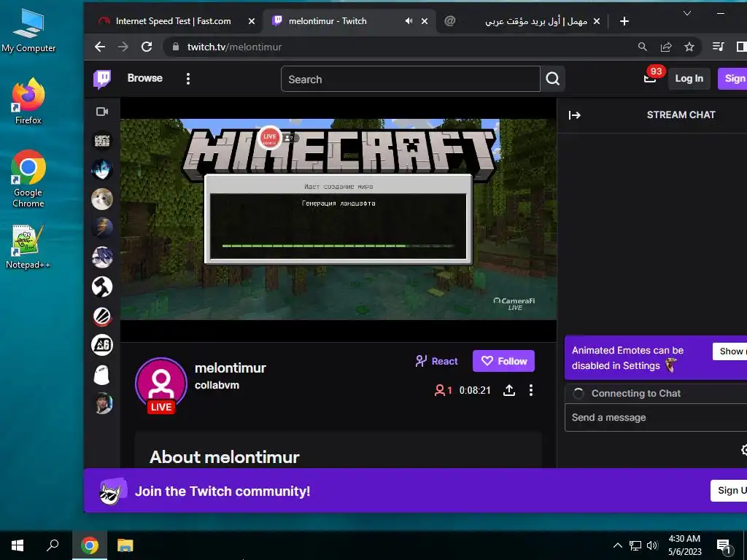The image size is (747, 560).
Task: Click the Log In button
Action: pos(689,79)
